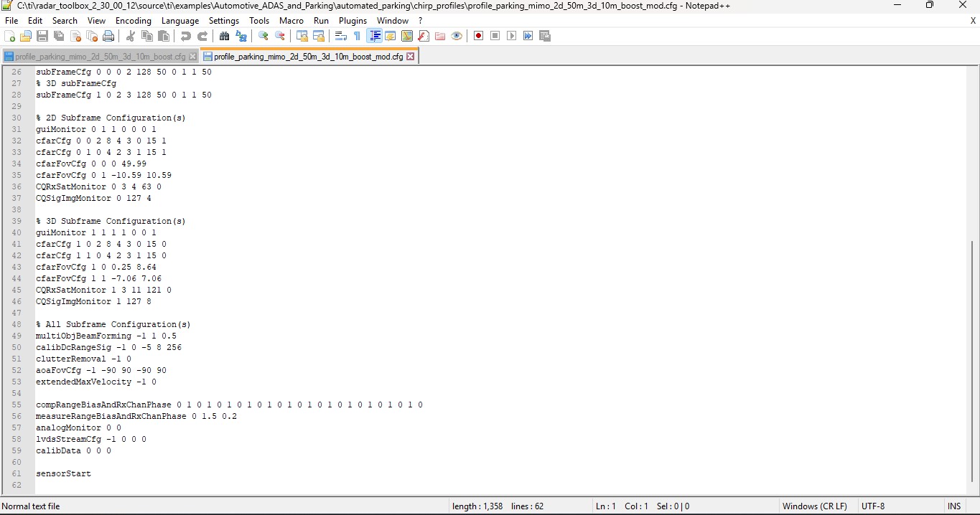The image size is (980, 515).
Task: Close the boost.cfg tab with its X
Action: coord(192,57)
